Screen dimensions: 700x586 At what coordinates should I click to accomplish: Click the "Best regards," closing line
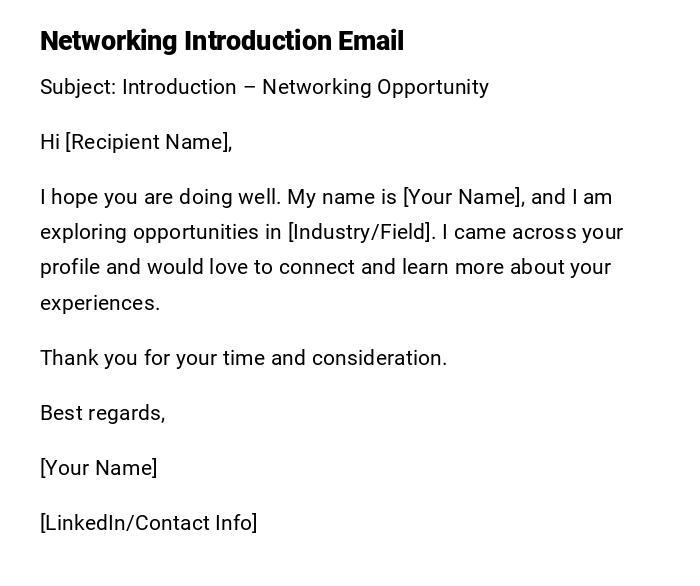point(102,413)
